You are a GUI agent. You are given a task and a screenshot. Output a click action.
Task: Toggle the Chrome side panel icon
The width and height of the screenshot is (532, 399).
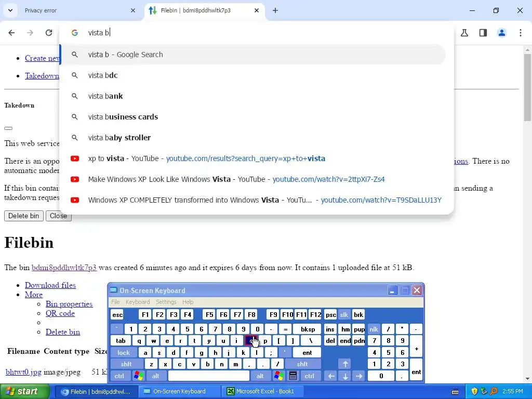coord(483,33)
